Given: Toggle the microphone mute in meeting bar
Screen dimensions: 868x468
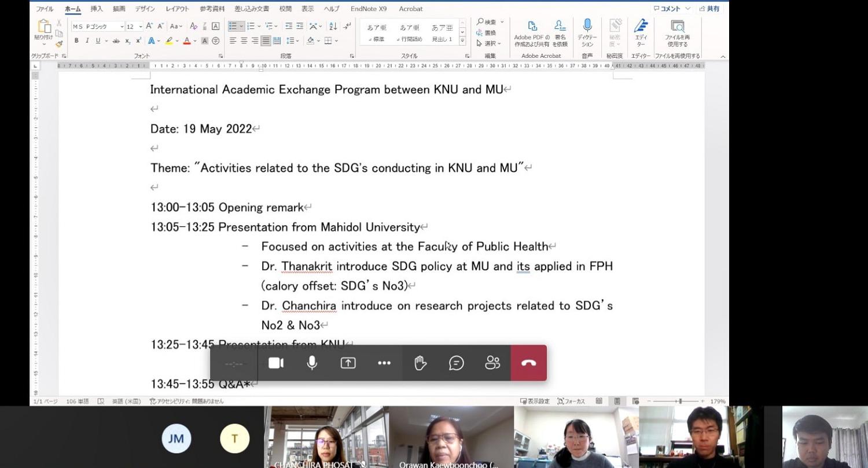Looking at the screenshot, I should pos(312,363).
